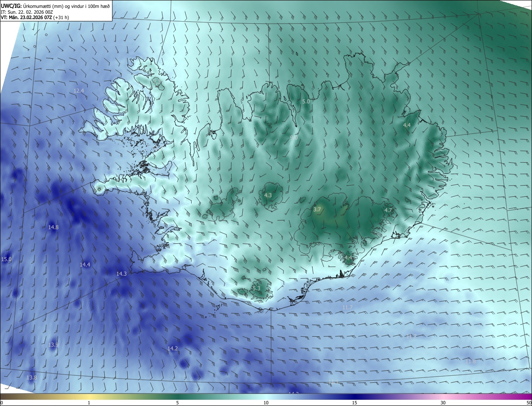The width and height of the screenshot is (532, 406).
Task: Click the 15.0 value on the map
Action: 6,259
